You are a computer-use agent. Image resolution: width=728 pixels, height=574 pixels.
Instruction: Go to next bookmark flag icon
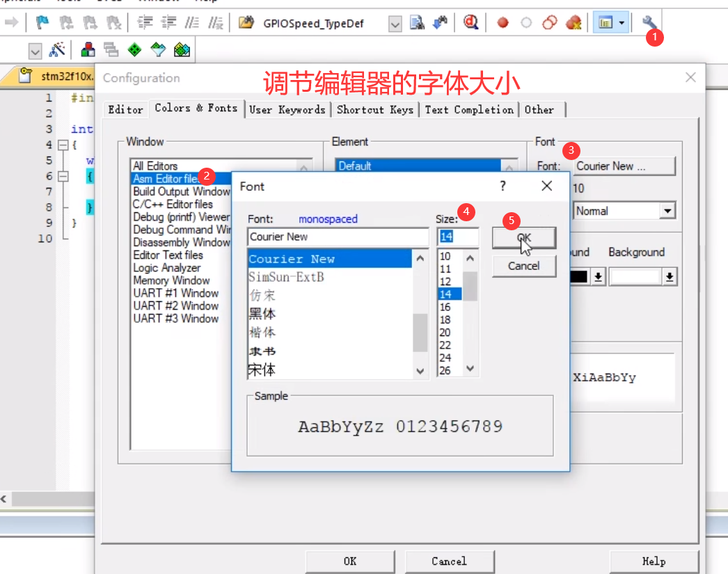coord(90,22)
